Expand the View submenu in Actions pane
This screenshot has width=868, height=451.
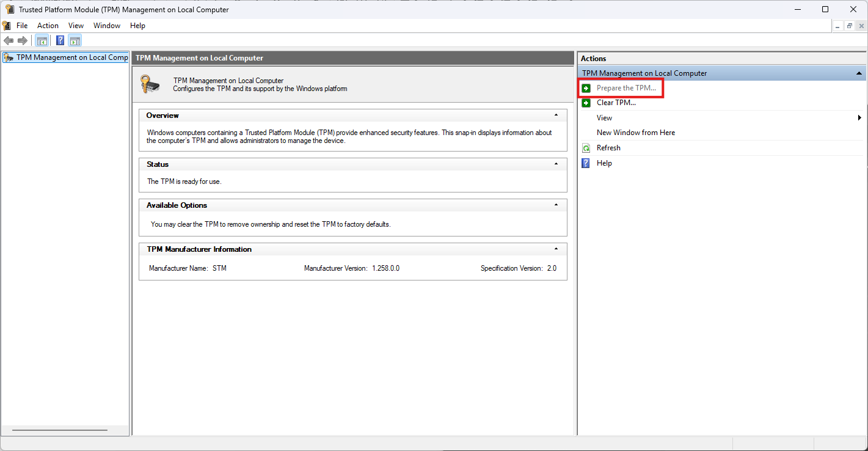click(x=859, y=118)
